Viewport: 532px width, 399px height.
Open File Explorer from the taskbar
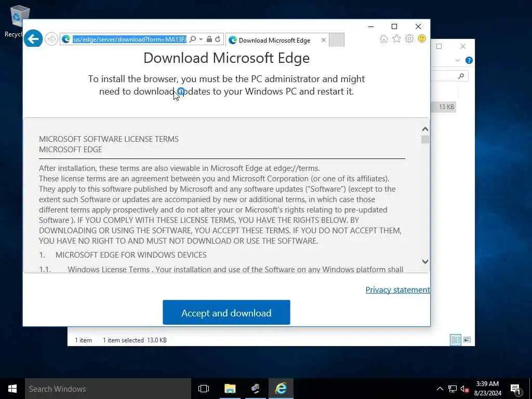click(x=230, y=389)
